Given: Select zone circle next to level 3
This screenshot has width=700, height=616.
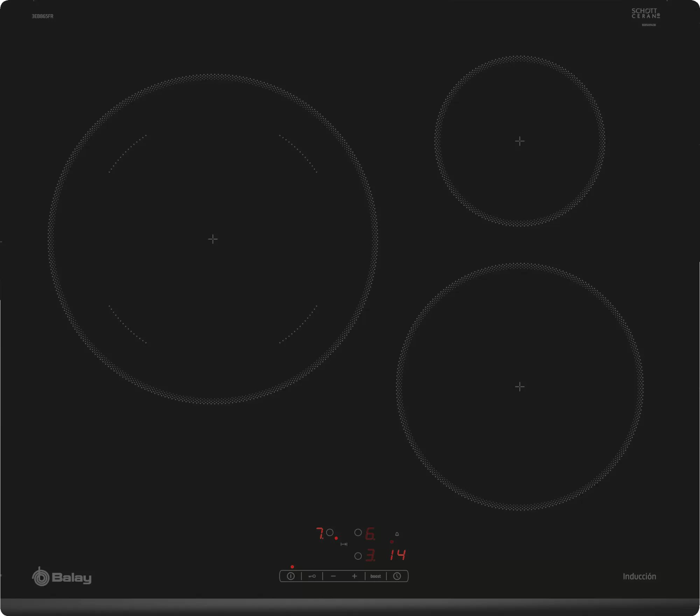Looking at the screenshot, I should (x=358, y=556).
